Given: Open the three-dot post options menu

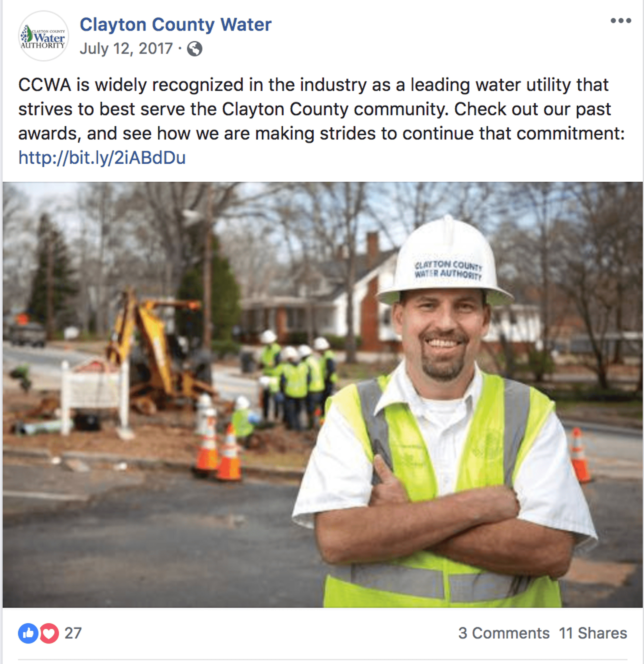Looking at the screenshot, I should (621, 21).
